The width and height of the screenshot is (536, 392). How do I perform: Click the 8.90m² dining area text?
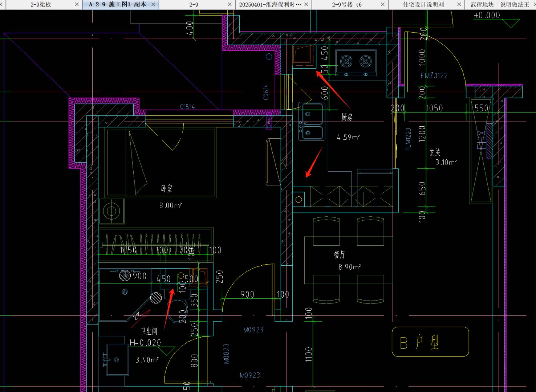[x=350, y=267]
